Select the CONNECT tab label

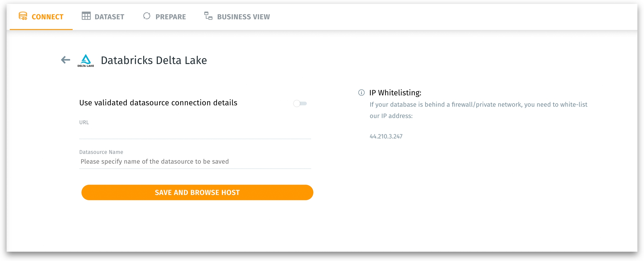coord(48,17)
